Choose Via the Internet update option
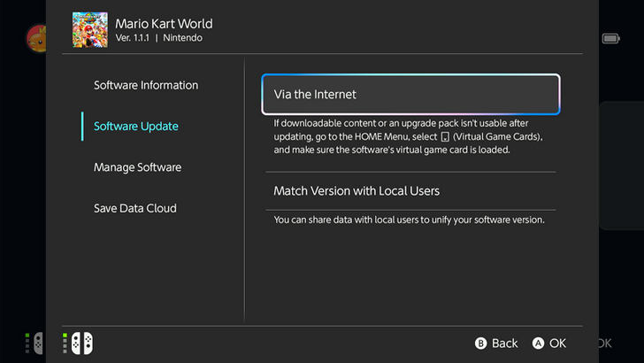The width and height of the screenshot is (644, 363). (x=410, y=94)
